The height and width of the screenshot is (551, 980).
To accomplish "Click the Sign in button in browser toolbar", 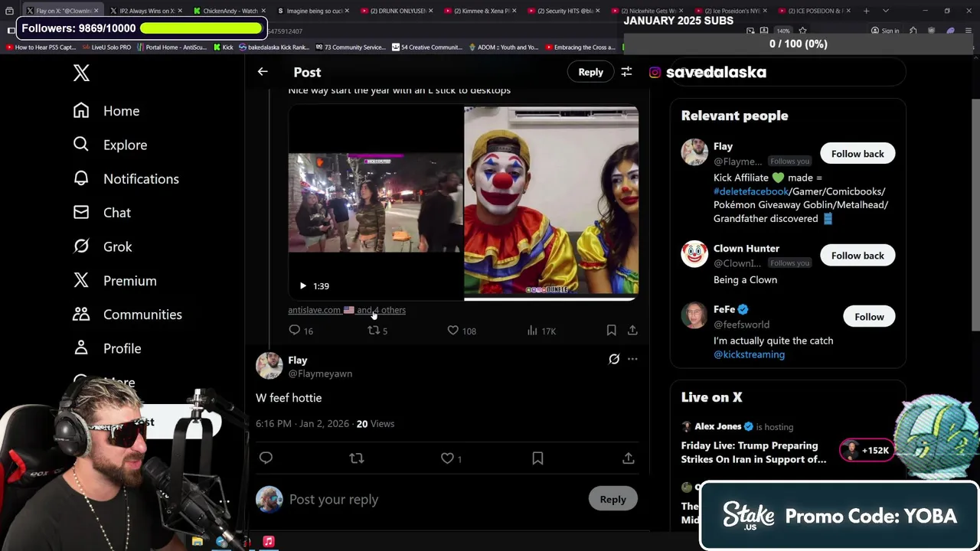I will tap(885, 31).
